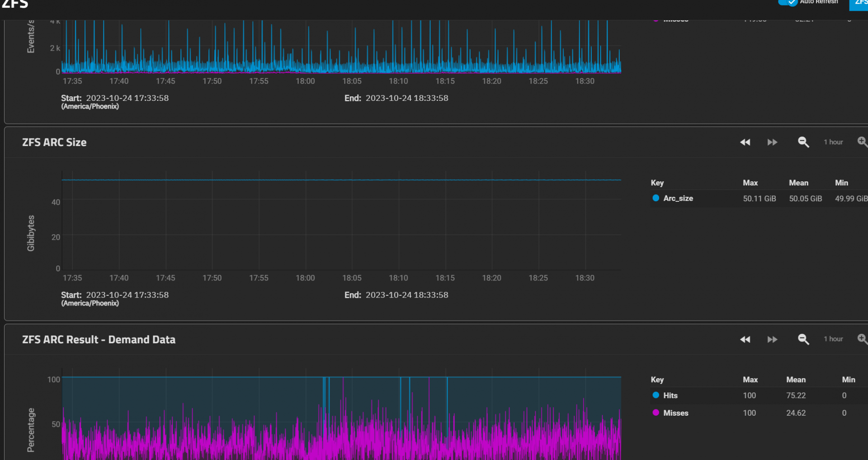This screenshot has height=460, width=868.
Task: Click Arc_size min value 49.99 GiB
Action: click(851, 199)
